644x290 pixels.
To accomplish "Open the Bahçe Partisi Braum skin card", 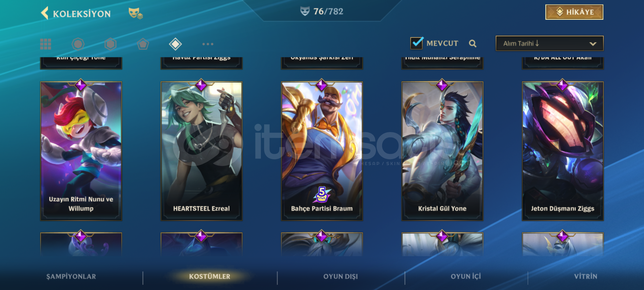I will click(x=322, y=151).
